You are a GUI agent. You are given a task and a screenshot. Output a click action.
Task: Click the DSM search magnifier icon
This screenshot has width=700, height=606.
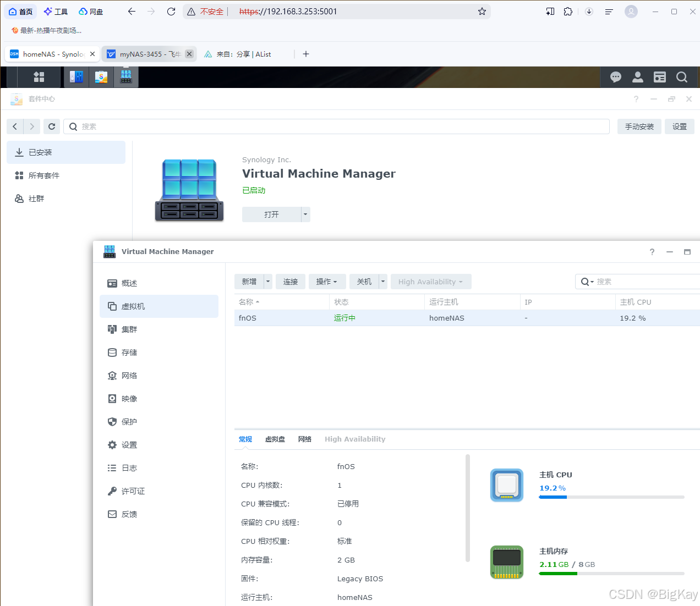(682, 78)
